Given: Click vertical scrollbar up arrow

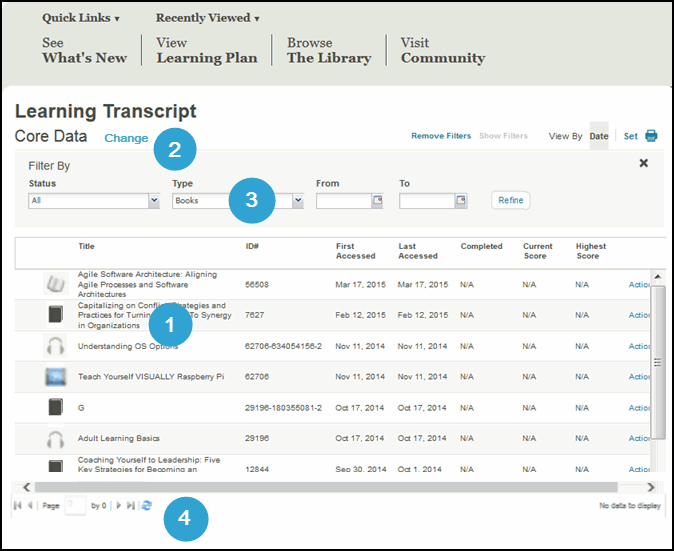Looking at the screenshot, I should pyautogui.click(x=658, y=276).
